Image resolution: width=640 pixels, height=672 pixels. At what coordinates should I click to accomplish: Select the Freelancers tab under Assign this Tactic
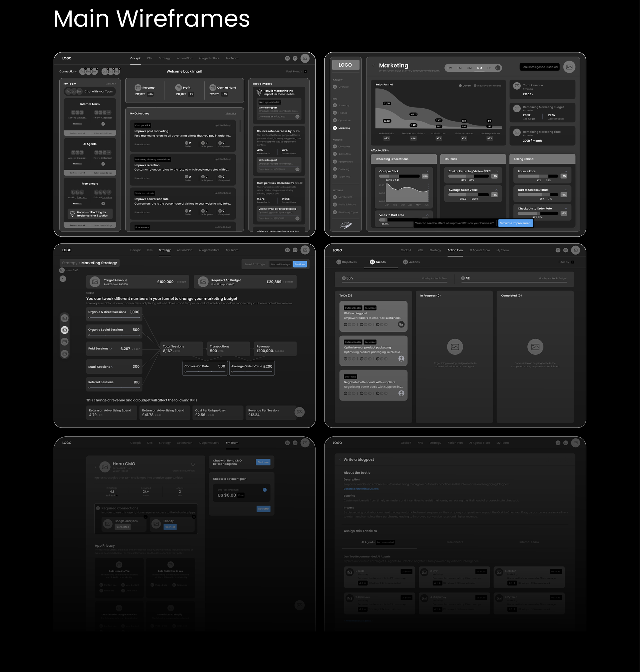point(455,542)
